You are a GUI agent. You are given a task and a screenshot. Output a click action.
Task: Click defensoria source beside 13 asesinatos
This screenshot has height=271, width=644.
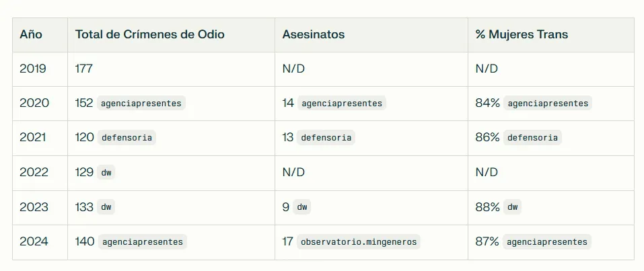pos(326,138)
